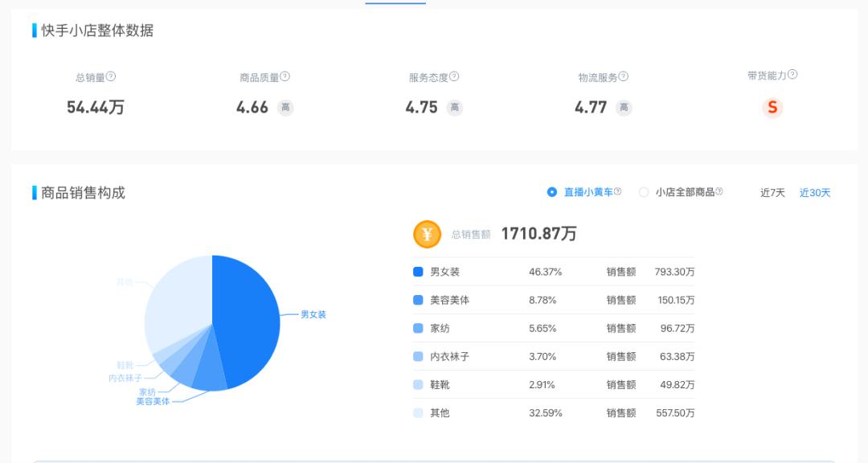Screen dimensions: 868x463
Task: Open the 小店全部商品 question mark icon
Action: pos(719,192)
